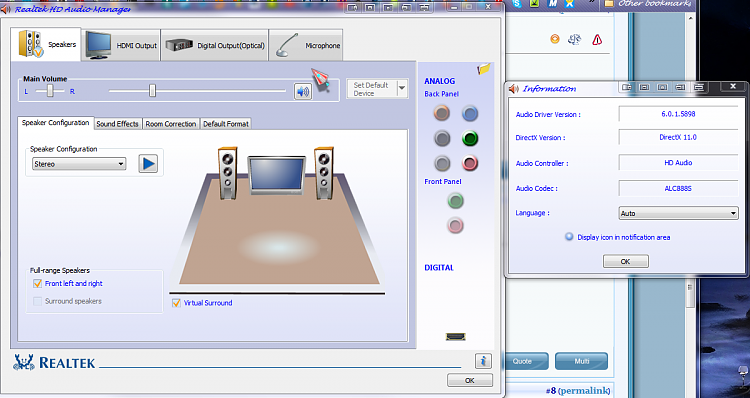The height and width of the screenshot is (398, 750).
Task: Select the orange back panel jack
Action: (x=442, y=113)
